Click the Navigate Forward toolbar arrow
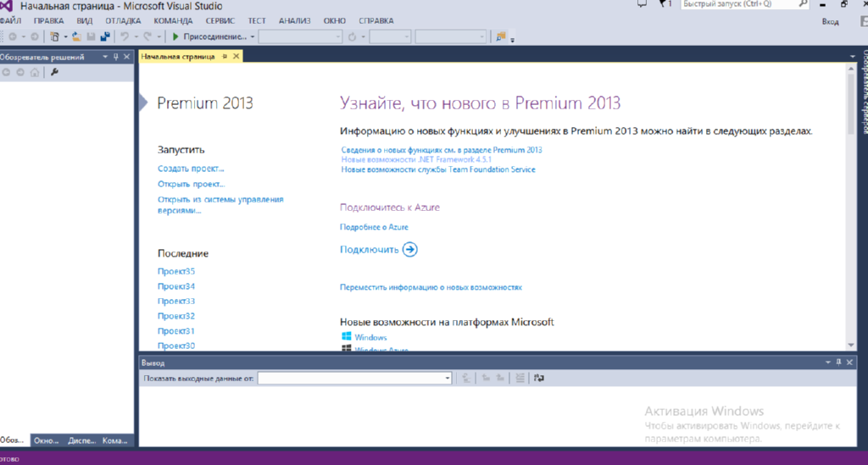 [x=34, y=36]
